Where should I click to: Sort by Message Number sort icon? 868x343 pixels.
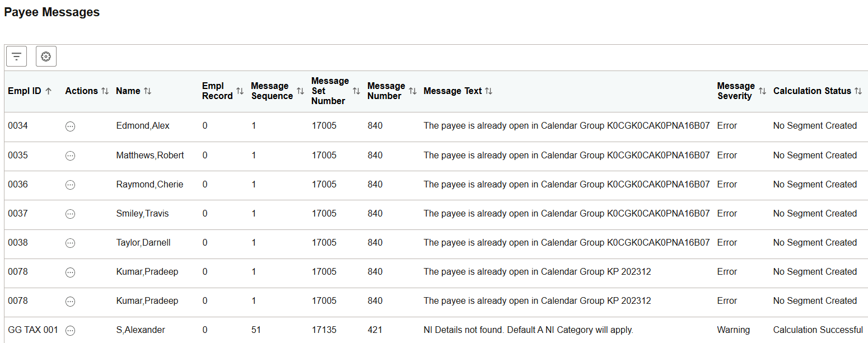413,91
